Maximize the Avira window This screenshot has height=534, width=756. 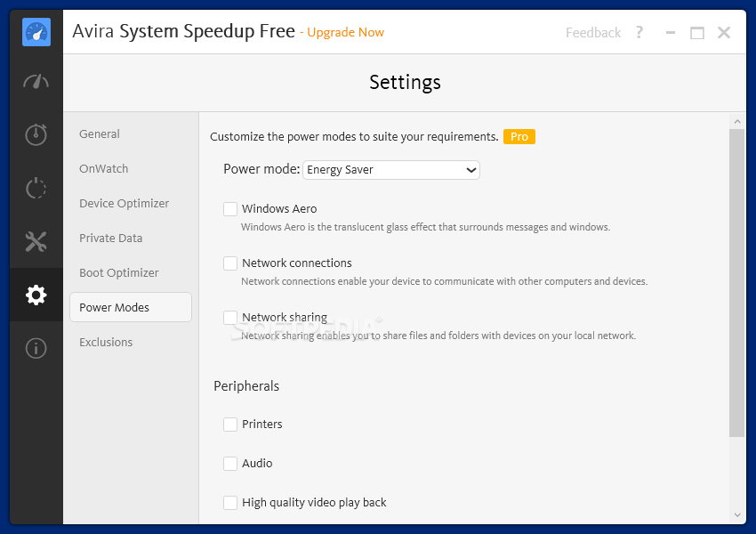point(697,33)
